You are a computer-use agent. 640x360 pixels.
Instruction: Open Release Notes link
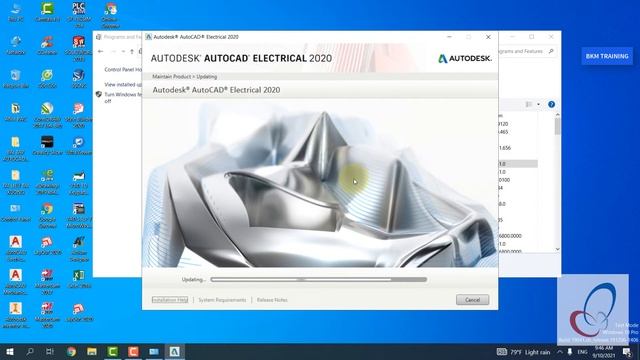[272, 300]
